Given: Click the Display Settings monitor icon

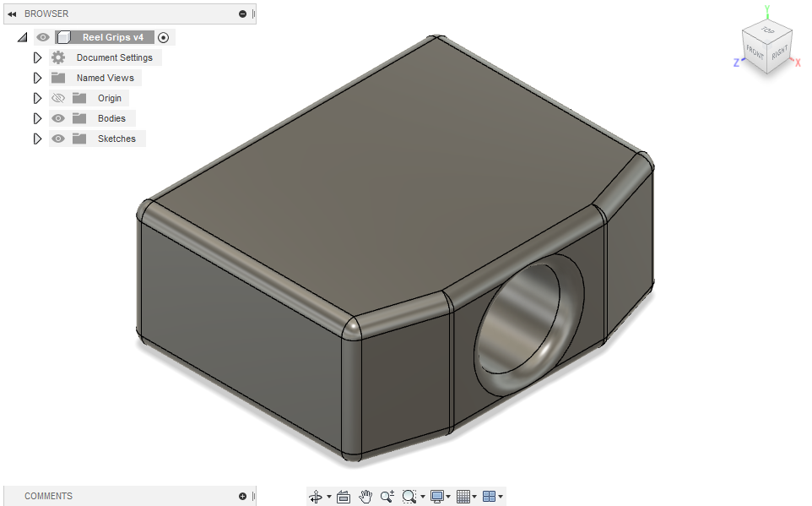Looking at the screenshot, I should pos(436,497).
